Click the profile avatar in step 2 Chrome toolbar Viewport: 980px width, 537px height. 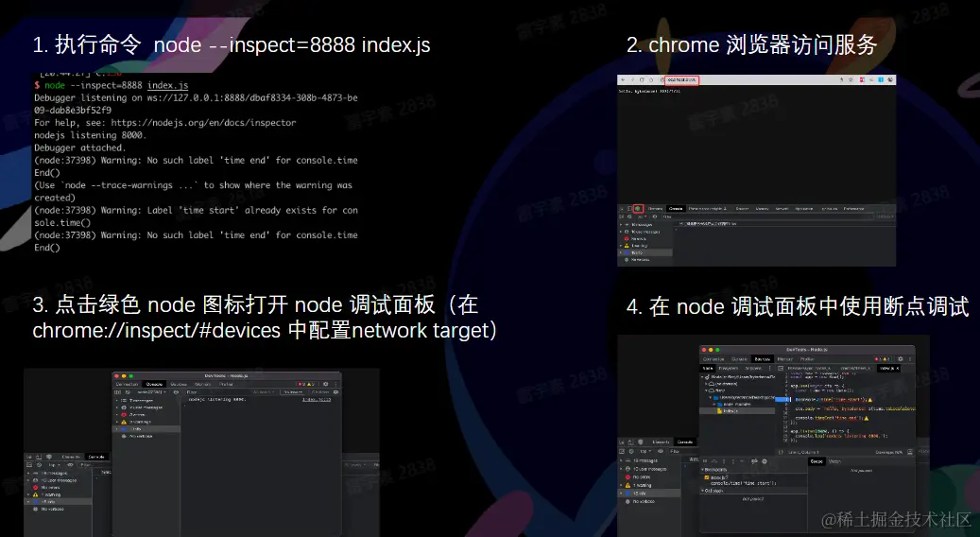click(890, 80)
